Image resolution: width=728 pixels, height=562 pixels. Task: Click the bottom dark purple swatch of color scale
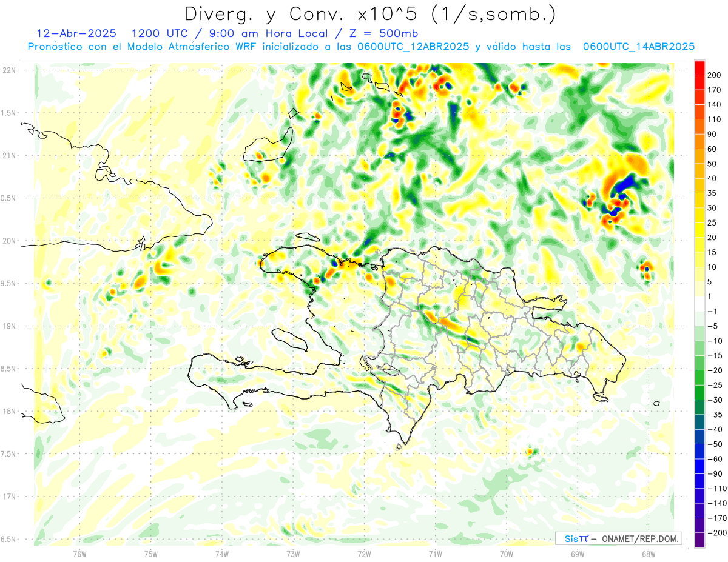tap(699, 540)
